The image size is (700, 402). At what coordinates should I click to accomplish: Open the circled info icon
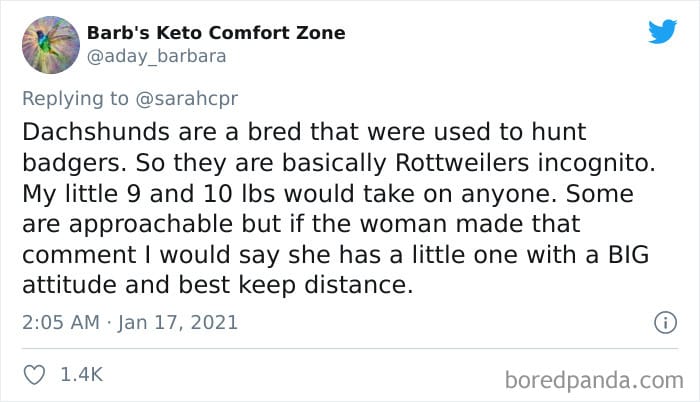tap(666, 322)
